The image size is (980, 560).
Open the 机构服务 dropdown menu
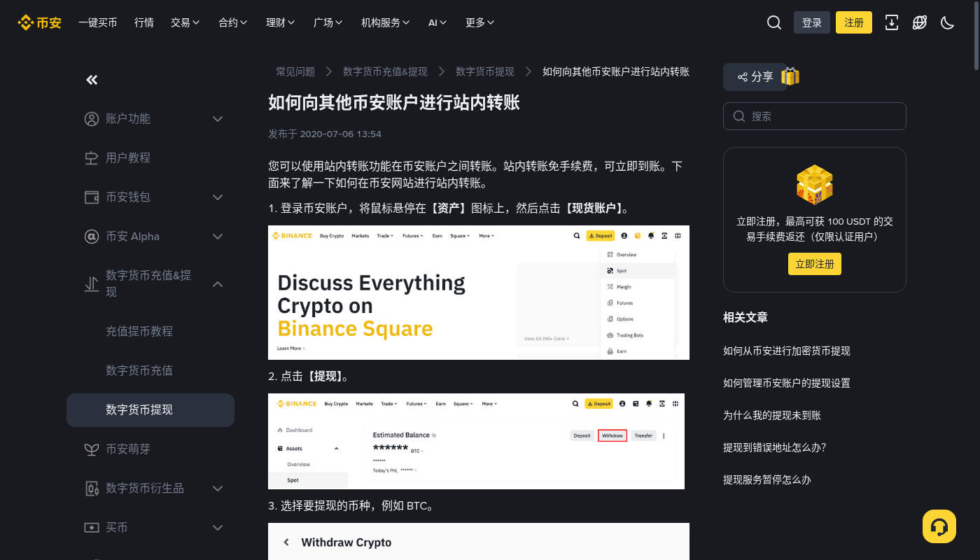click(386, 22)
